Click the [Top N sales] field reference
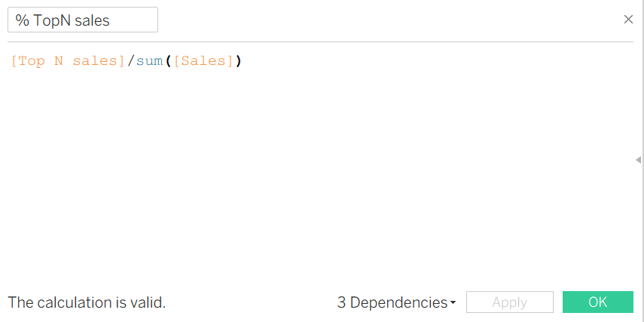Screen dimensions: 644x322 tap(68, 61)
